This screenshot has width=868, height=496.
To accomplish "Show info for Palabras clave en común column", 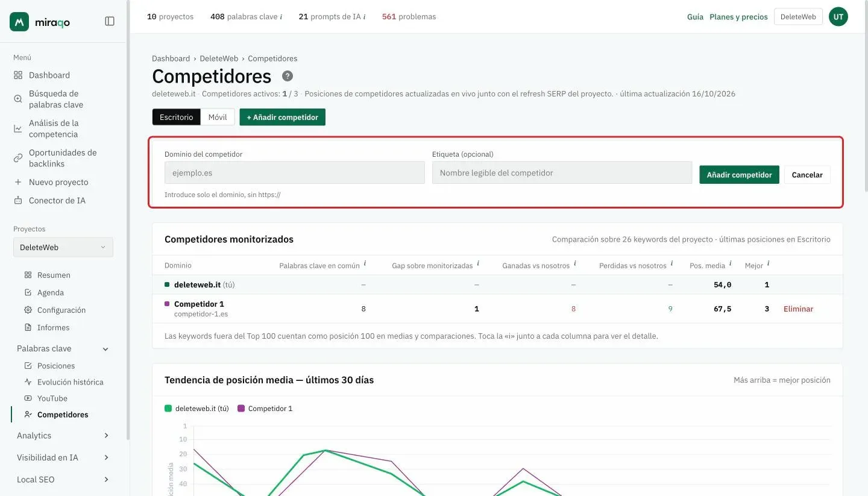I will (365, 264).
